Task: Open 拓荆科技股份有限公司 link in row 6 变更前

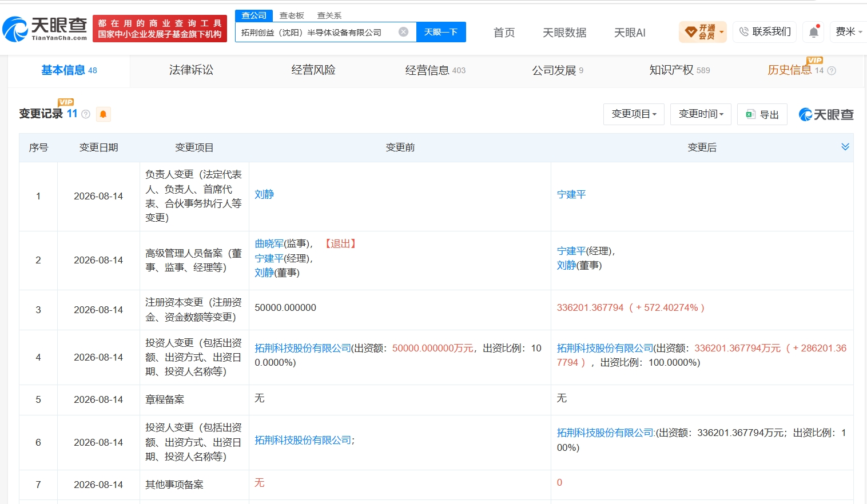Action: pyautogui.click(x=303, y=440)
